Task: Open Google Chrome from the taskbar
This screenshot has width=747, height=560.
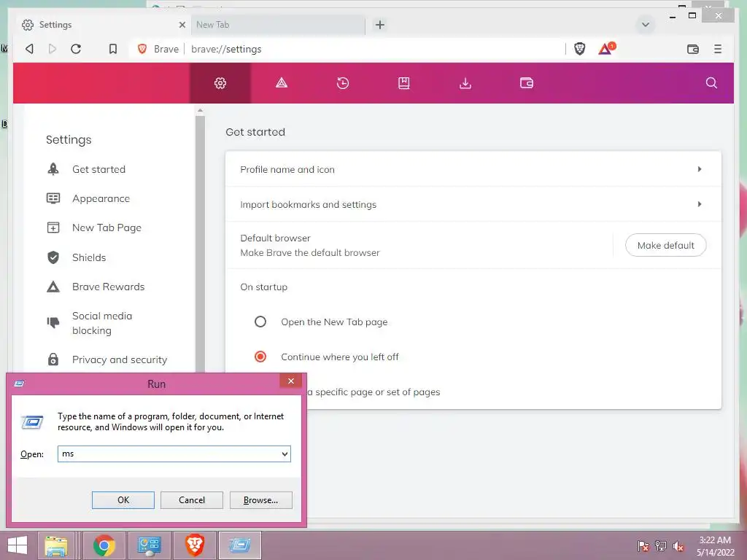Action: point(104,545)
